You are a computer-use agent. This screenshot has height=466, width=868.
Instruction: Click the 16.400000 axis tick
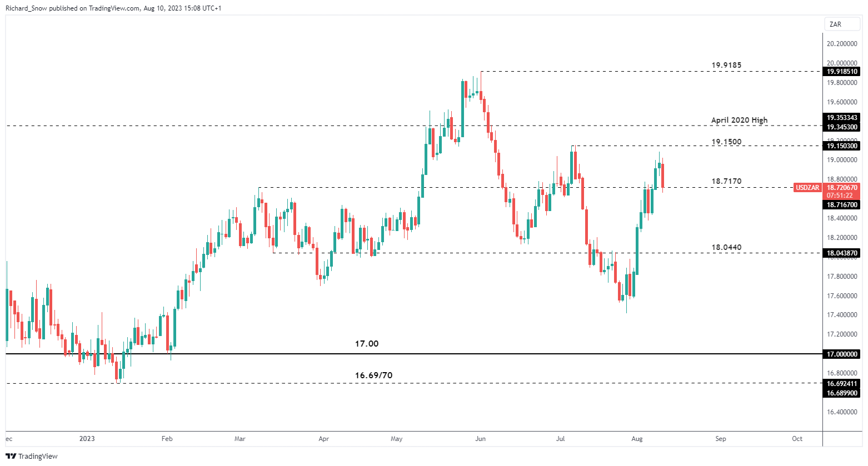click(841, 412)
